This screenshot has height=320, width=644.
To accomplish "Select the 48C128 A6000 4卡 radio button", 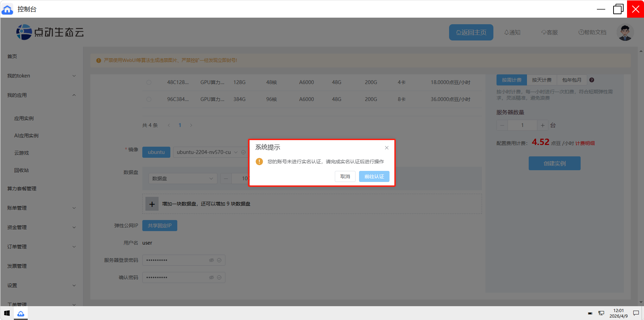I will (149, 82).
